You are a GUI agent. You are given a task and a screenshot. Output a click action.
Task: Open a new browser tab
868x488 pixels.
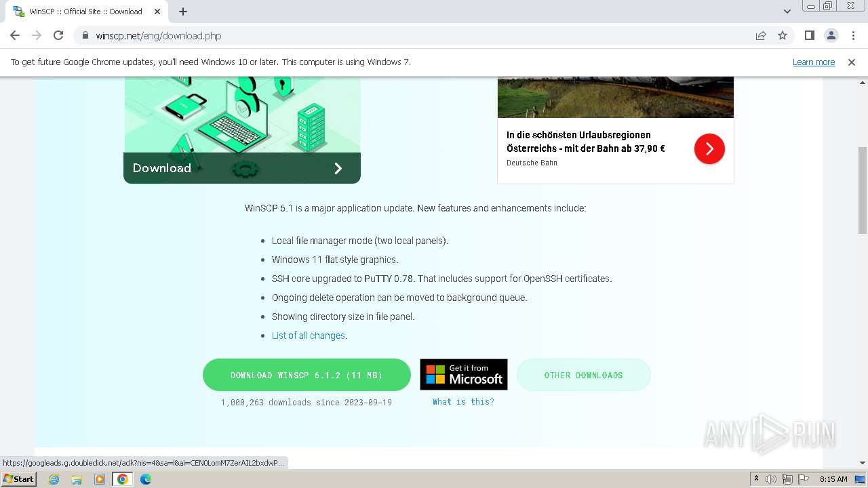coord(183,12)
